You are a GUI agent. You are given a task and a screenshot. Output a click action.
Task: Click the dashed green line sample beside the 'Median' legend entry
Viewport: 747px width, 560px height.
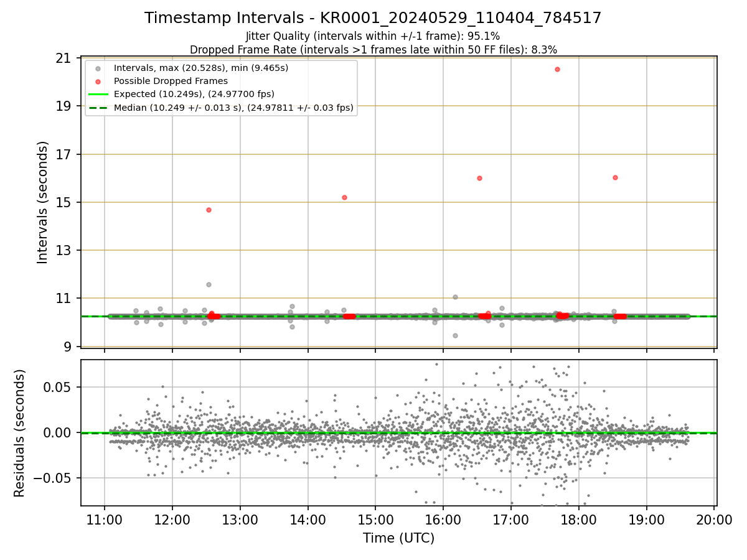tap(98, 108)
